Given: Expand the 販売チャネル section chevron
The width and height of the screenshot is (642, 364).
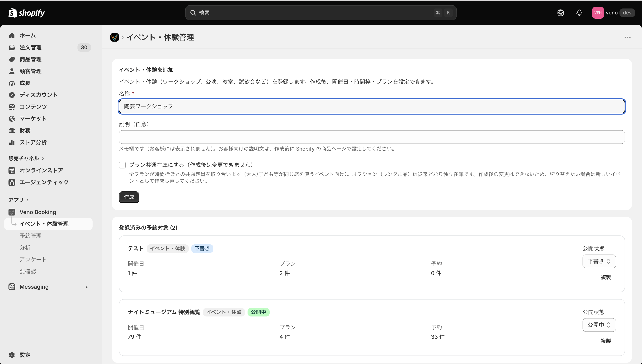Looking at the screenshot, I should point(43,158).
